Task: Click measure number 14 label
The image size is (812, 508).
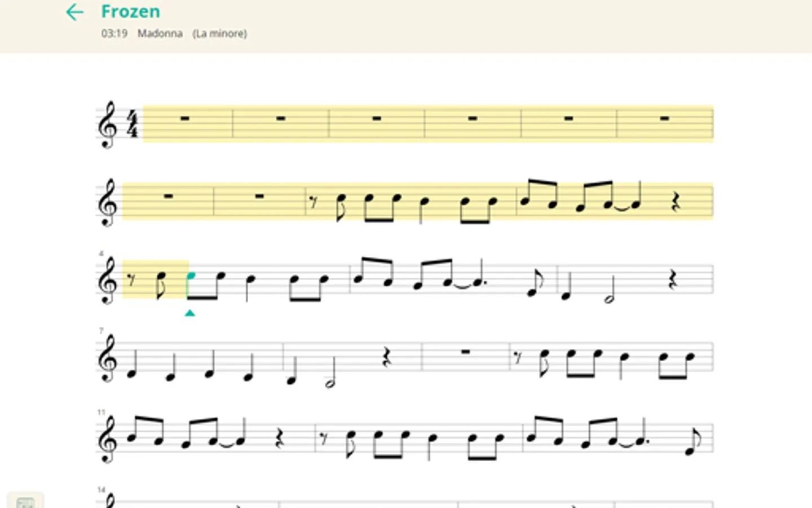Action: 101,489
